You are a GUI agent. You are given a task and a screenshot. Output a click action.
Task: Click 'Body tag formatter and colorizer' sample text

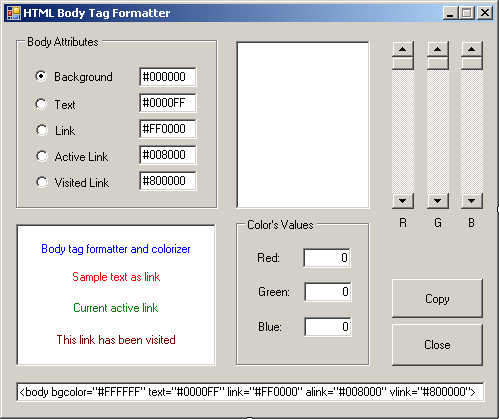[x=116, y=249]
